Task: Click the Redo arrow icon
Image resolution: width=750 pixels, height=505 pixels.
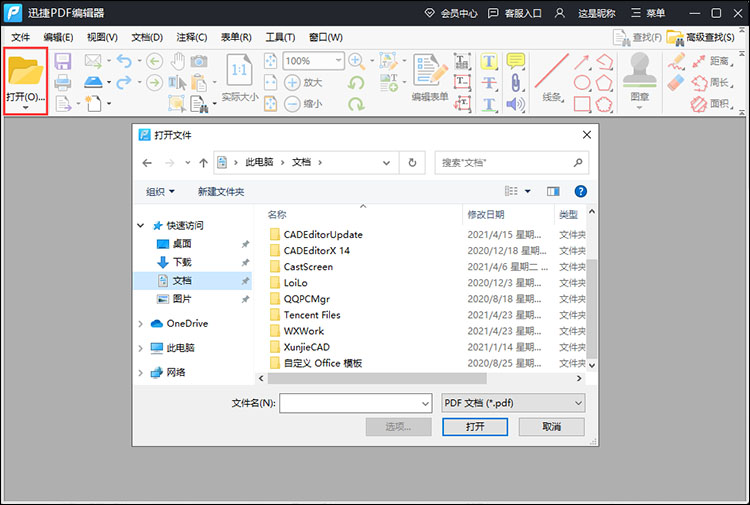Action: click(124, 82)
